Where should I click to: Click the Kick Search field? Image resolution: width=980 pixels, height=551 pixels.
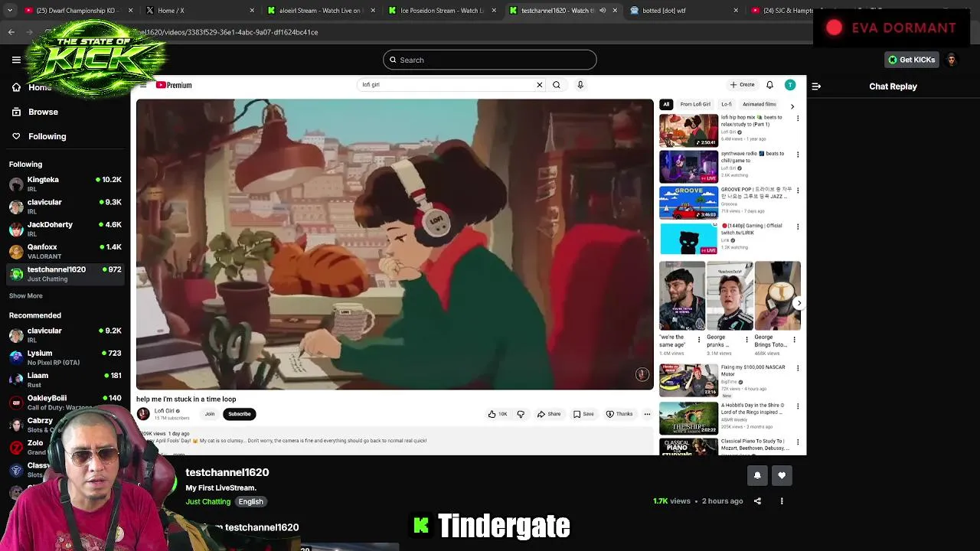click(490, 60)
